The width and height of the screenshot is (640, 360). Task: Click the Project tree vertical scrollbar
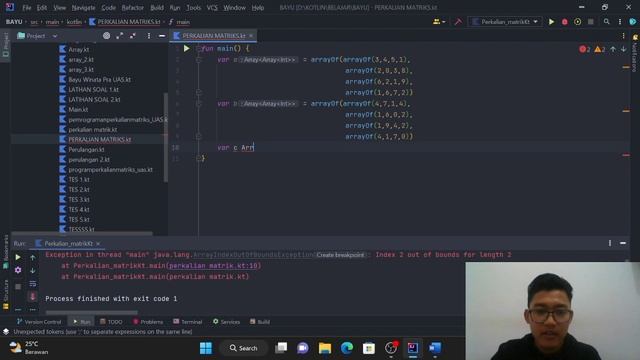coord(165,138)
